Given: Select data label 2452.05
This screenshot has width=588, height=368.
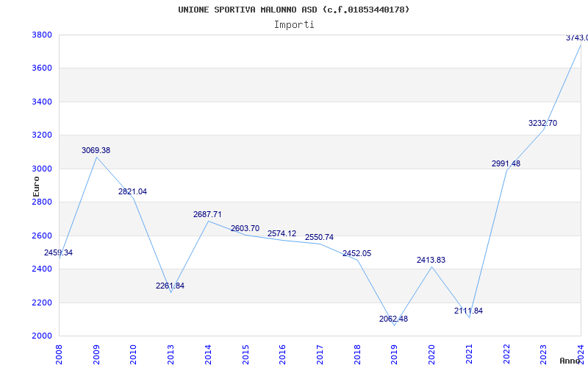Looking at the screenshot, I should 356,253.
